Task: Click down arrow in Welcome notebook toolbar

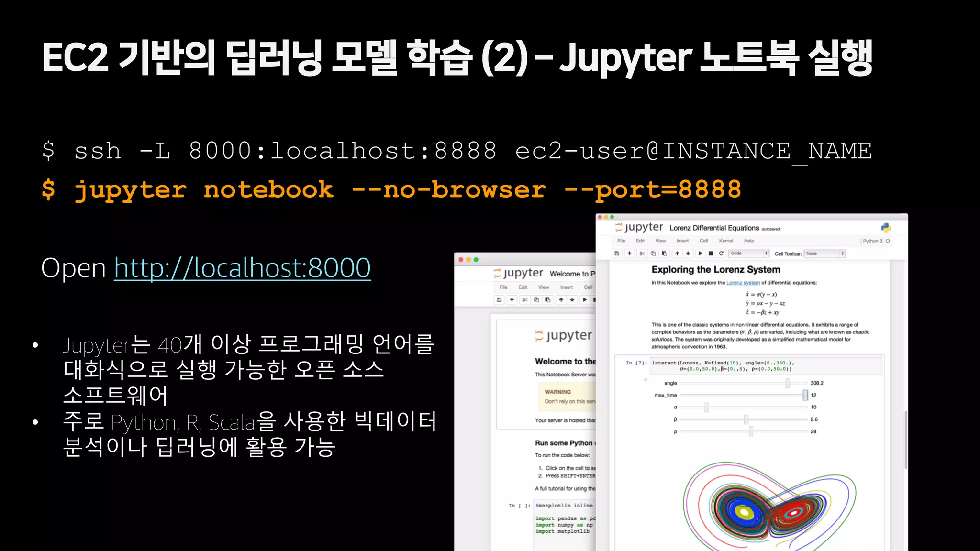Action: [x=572, y=300]
